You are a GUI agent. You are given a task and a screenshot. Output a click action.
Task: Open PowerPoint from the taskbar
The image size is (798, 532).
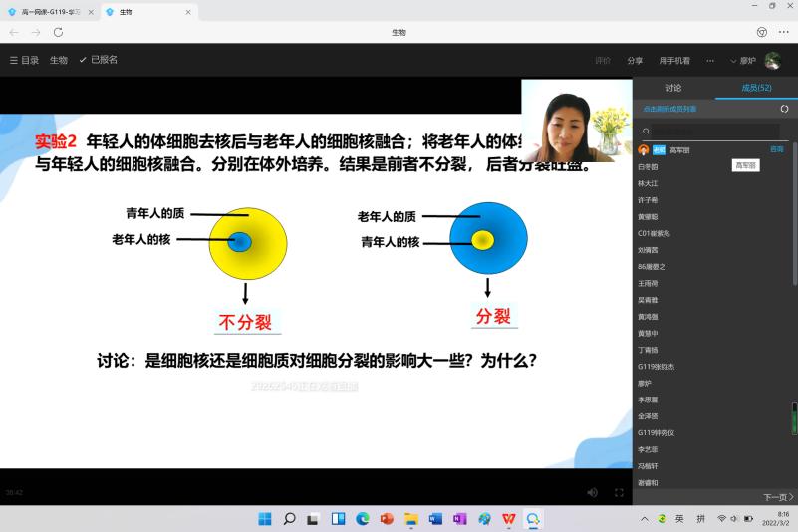(387, 519)
